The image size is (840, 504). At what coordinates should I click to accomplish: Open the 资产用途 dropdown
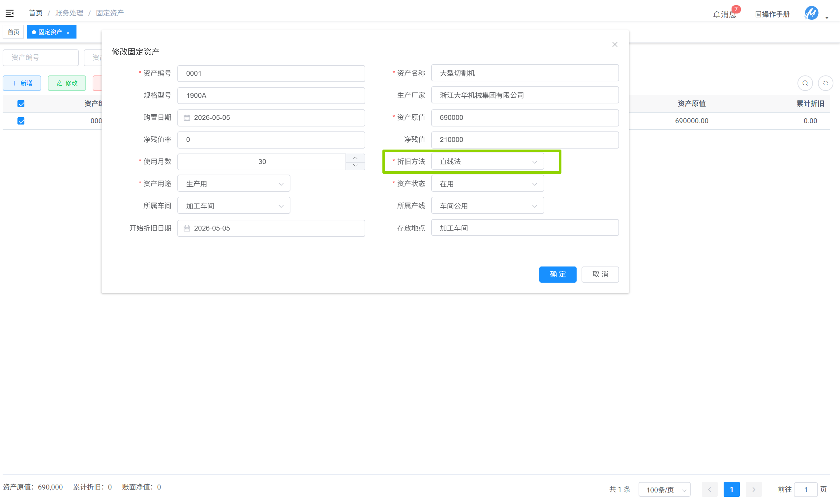coord(233,184)
